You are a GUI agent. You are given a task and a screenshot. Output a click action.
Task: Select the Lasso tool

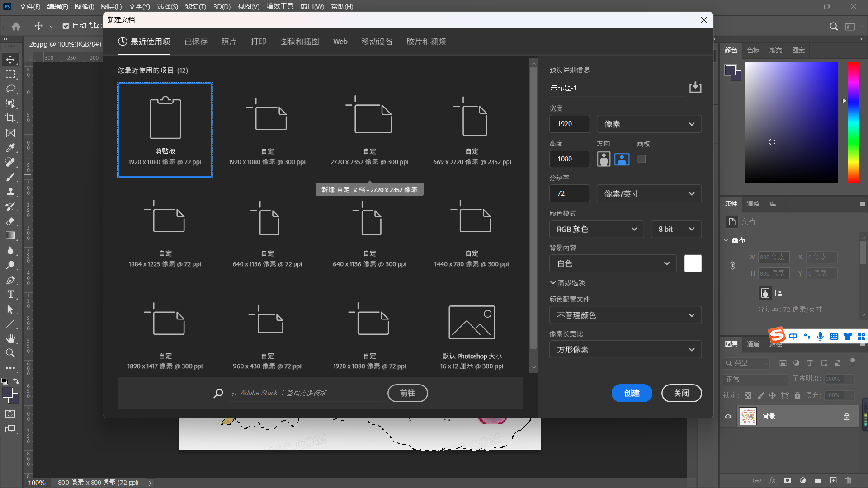coord(10,89)
